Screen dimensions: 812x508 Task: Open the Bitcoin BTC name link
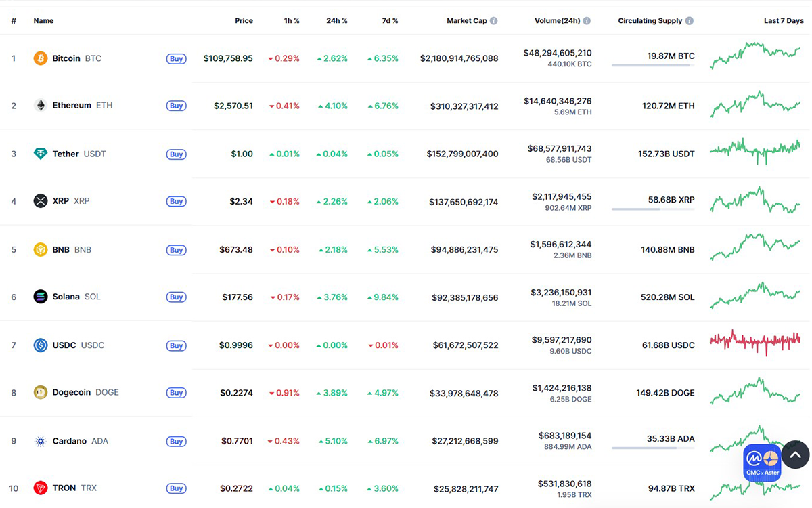tap(77, 58)
